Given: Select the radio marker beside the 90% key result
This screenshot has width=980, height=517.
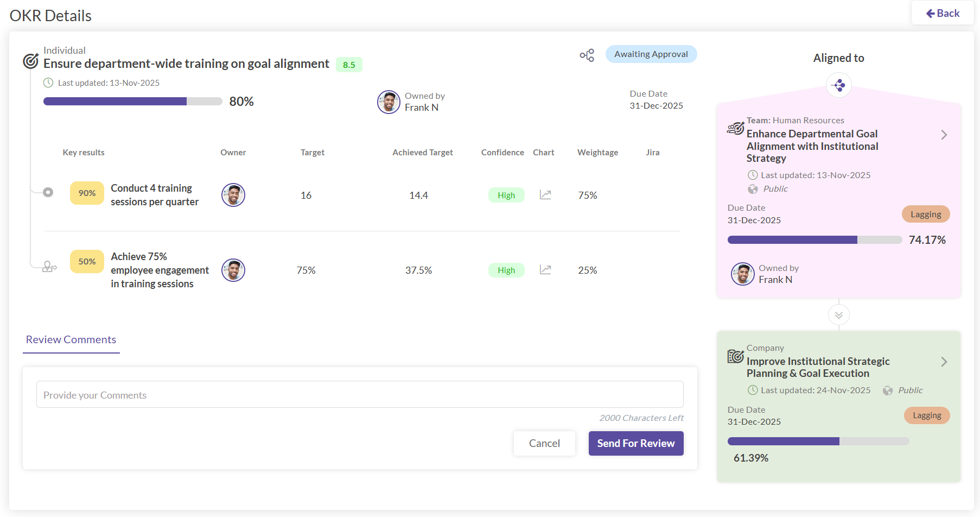Looking at the screenshot, I should click(48, 192).
